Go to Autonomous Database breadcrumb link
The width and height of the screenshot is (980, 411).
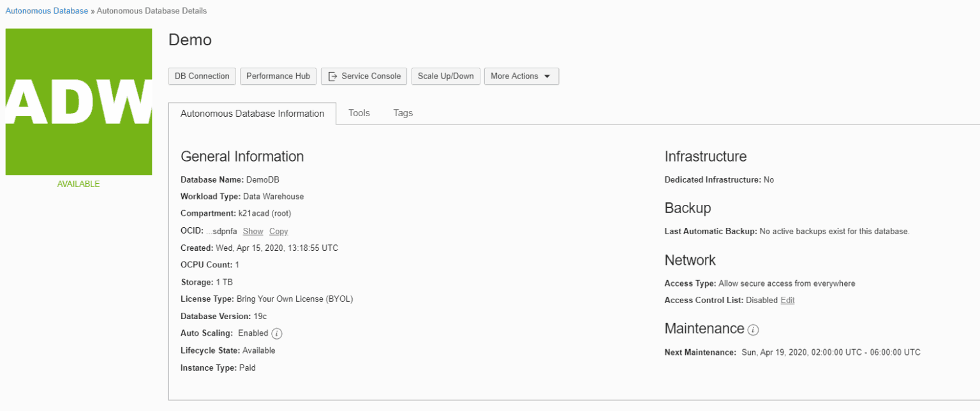[x=47, y=11]
